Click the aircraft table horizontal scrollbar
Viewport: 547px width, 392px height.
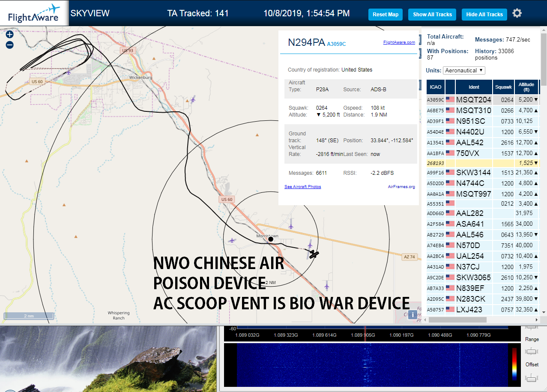(457, 320)
